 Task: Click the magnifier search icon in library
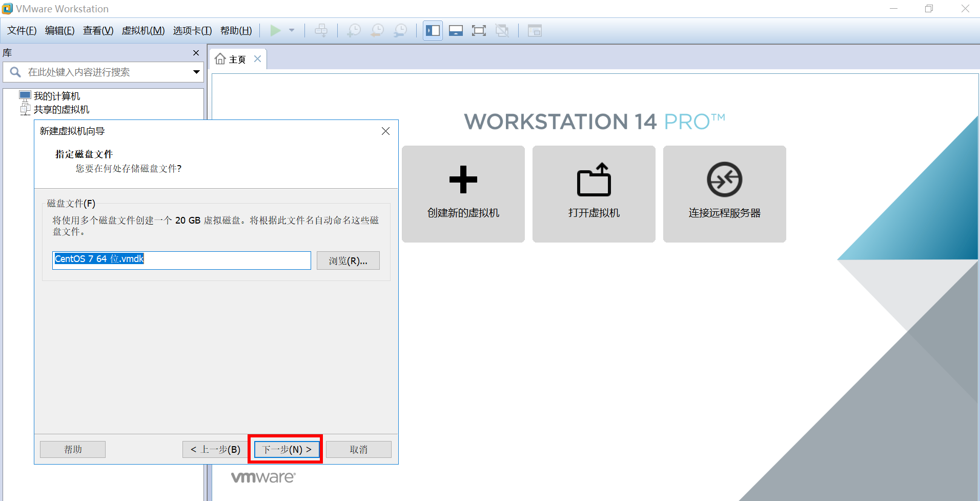(15, 72)
